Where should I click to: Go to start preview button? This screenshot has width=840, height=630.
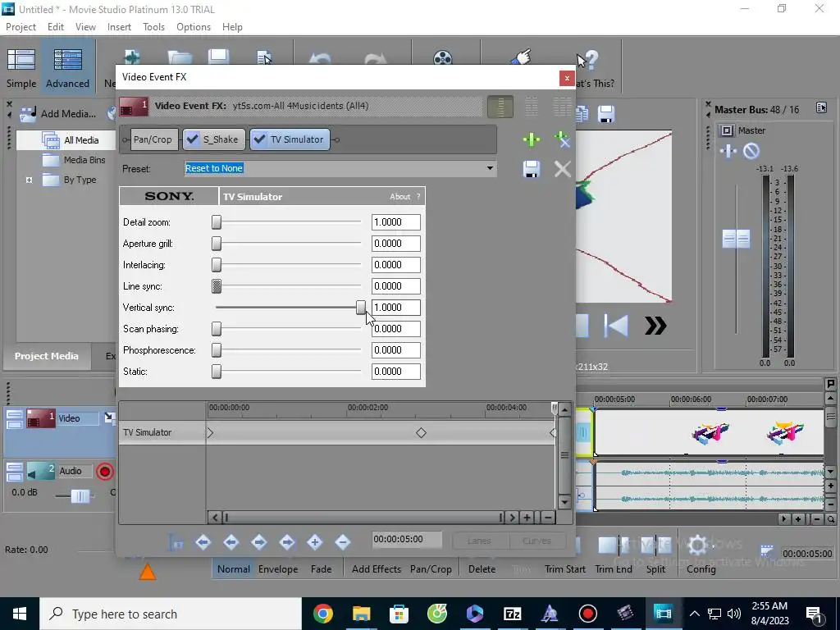coord(615,325)
